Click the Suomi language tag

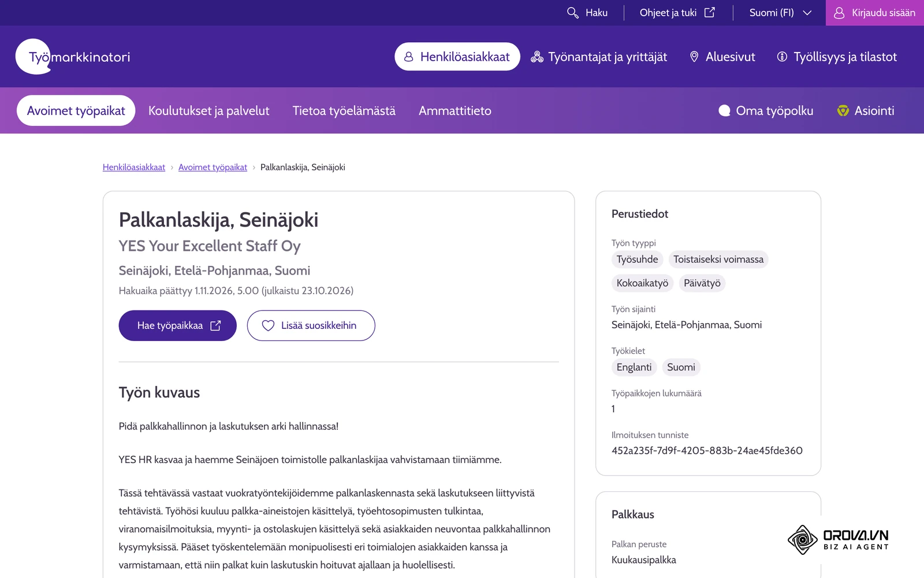tap(681, 367)
